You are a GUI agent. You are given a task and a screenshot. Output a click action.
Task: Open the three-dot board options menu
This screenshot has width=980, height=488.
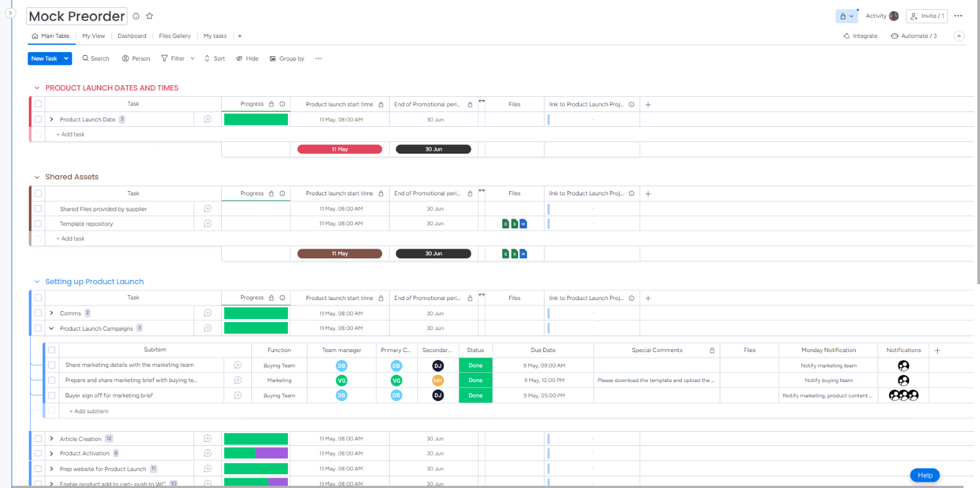958,16
